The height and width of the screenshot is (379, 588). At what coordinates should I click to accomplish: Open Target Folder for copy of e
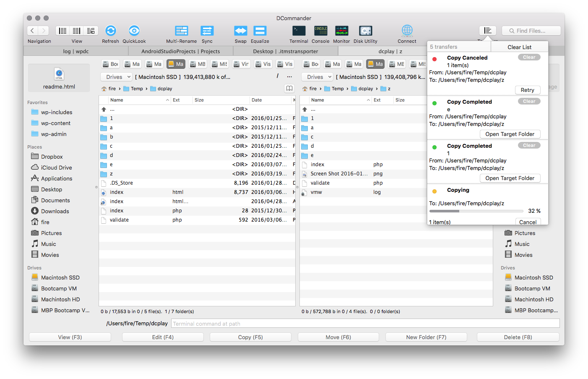point(510,134)
